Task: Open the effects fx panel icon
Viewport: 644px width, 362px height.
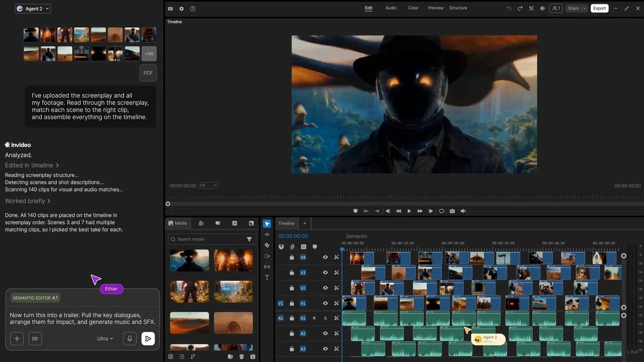Action: (235, 223)
